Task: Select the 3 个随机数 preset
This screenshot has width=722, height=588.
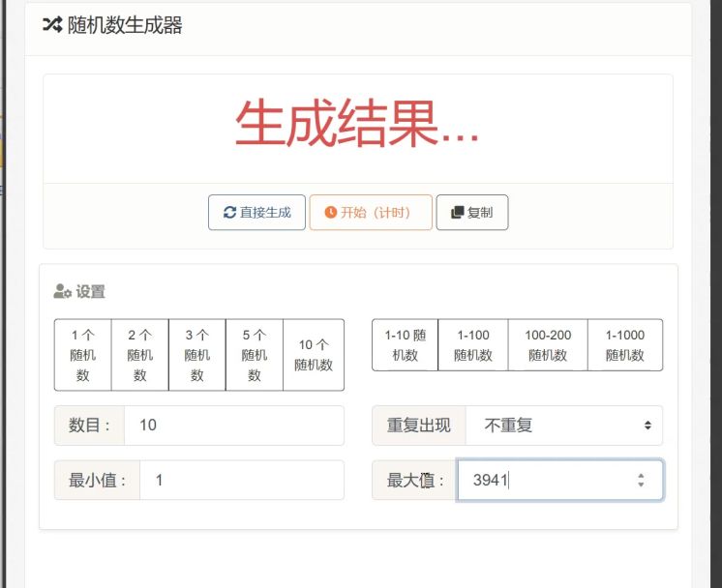Action: click(196, 355)
